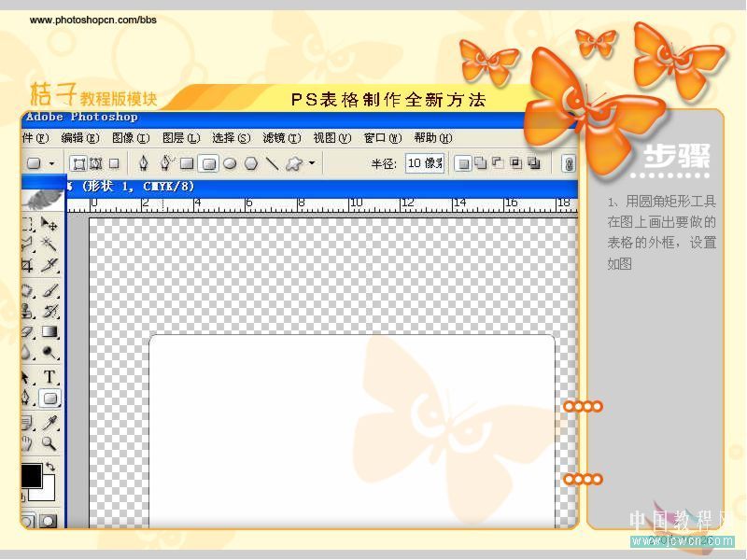Pick the Rounded Rectangle shape in options bar
The height and width of the screenshot is (560, 747).
tap(208, 164)
